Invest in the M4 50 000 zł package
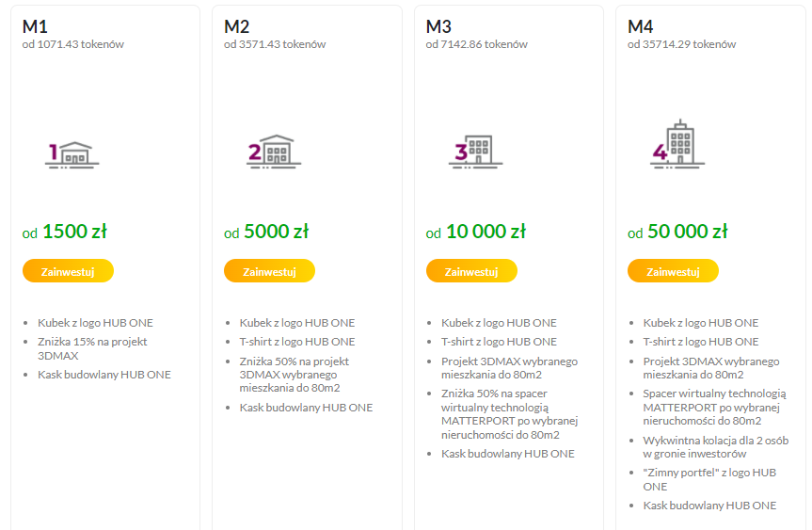 [673, 271]
